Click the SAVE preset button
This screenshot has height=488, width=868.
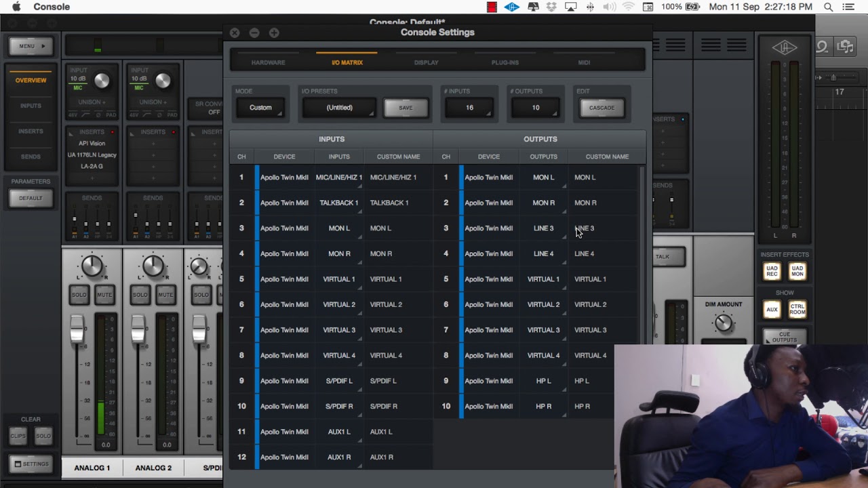[406, 108]
